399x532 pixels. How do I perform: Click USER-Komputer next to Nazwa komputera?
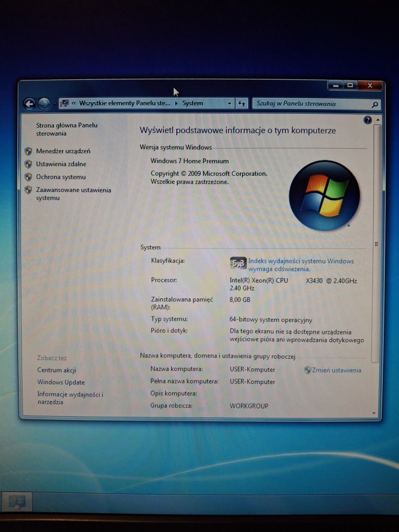point(252,369)
